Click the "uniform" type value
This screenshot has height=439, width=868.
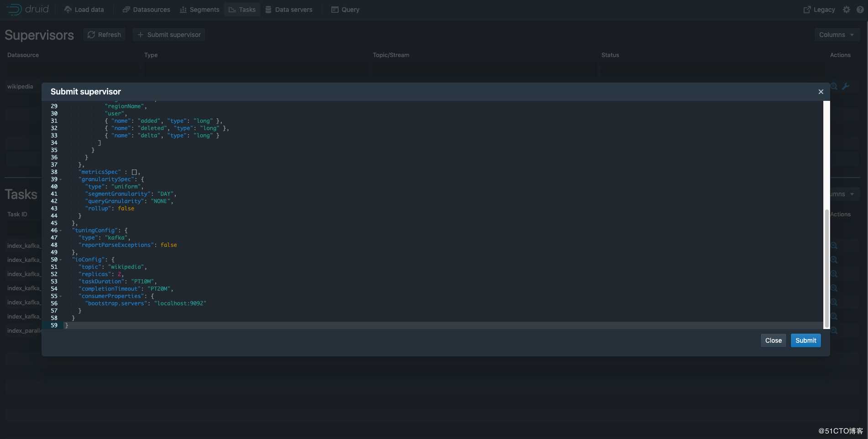[x=126, y=187]
